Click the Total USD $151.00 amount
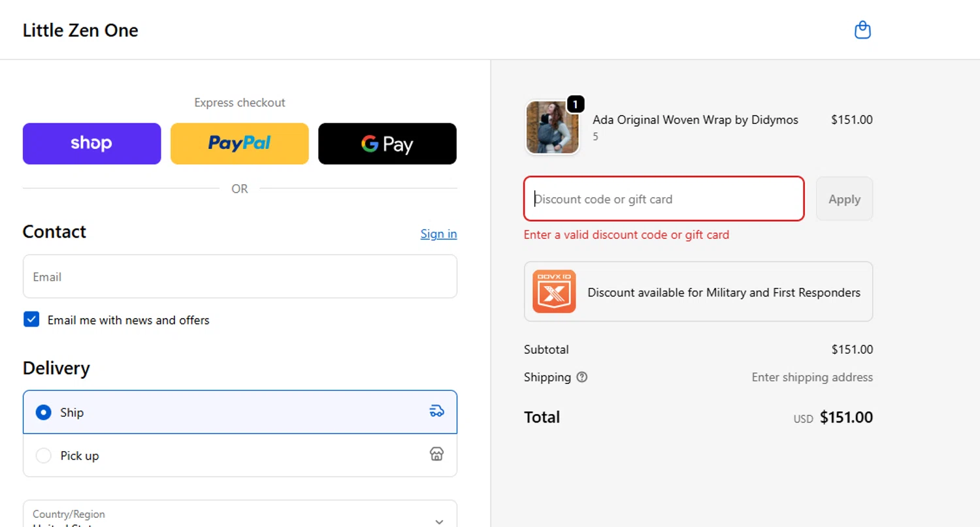 tap(846, 417)
